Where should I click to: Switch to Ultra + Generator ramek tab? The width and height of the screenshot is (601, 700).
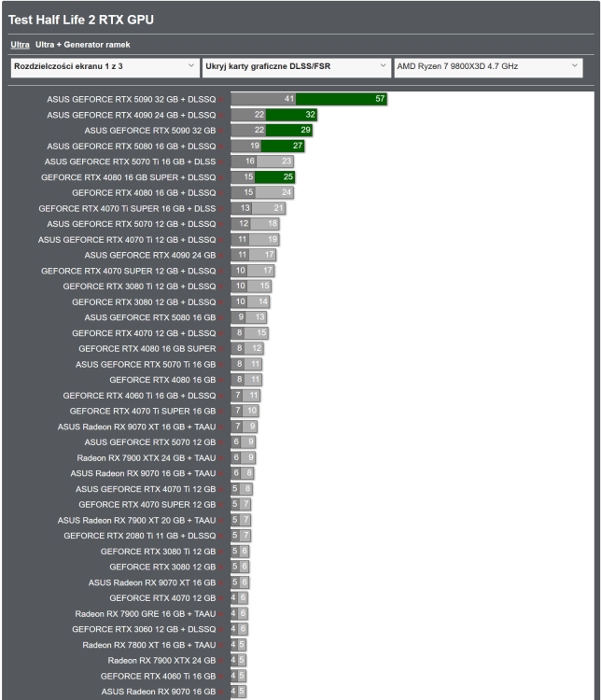click(x=83, y=45)
